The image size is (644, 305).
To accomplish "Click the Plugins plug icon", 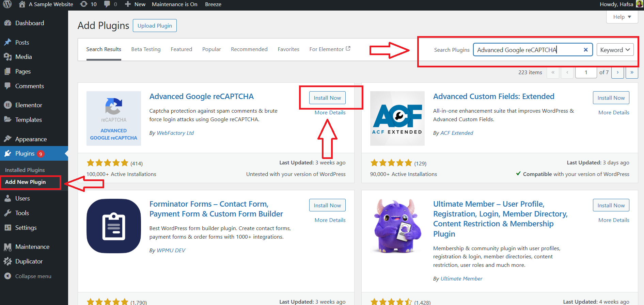I will point(7,154).
